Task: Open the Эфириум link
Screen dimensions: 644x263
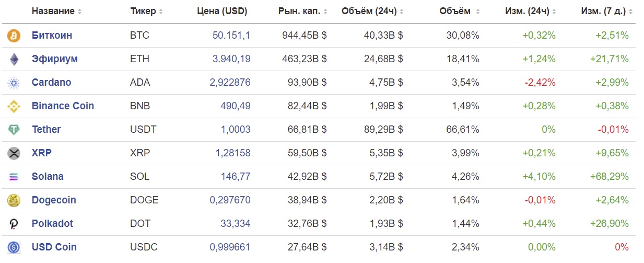Action: [x=54, y=59]
